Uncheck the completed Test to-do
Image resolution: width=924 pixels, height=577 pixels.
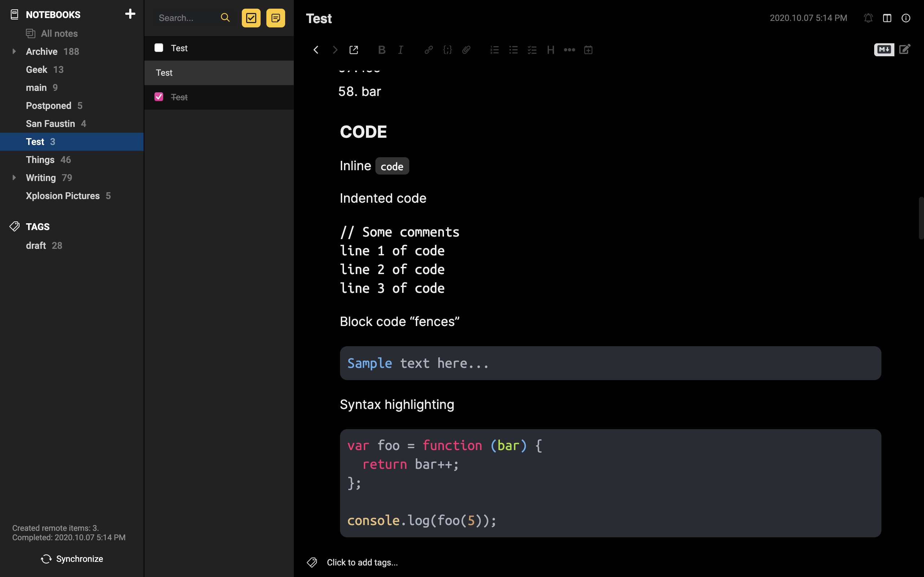tap(159, 97)
